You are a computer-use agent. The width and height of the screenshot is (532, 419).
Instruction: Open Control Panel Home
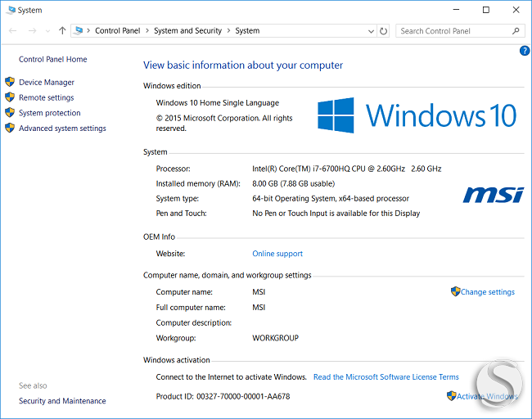click(53, 60)
